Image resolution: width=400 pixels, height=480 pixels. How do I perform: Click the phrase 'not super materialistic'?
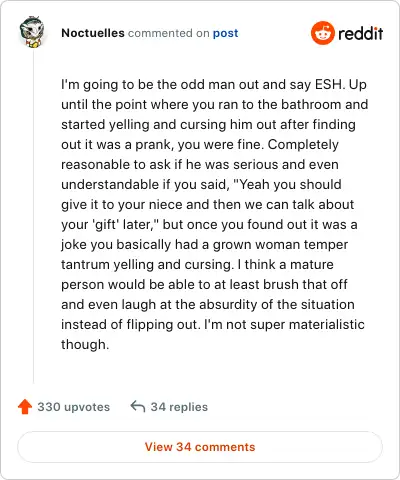pyautogui.click(x=295, y=324)
